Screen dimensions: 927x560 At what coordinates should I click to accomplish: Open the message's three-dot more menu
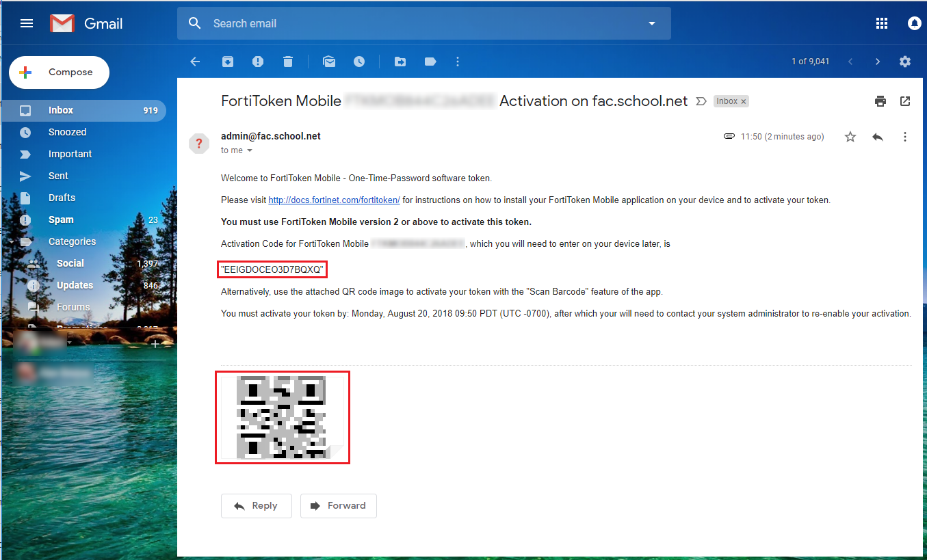[x=905, y=137]
